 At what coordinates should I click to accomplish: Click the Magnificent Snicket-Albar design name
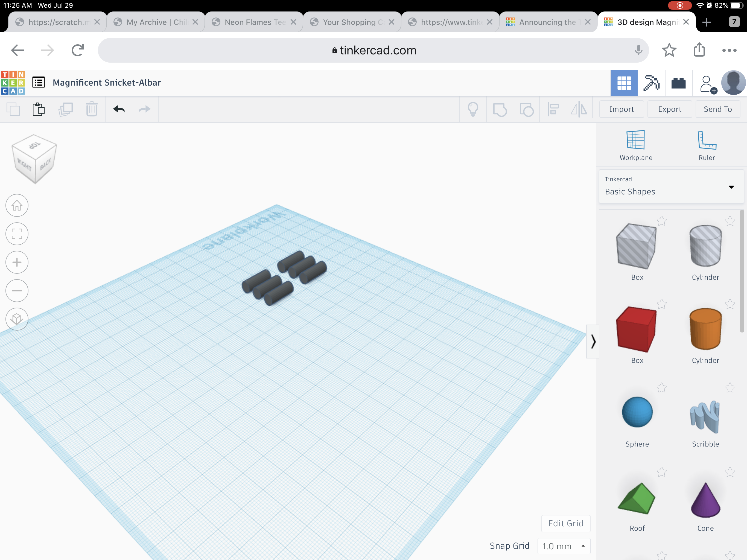click(x=107, y=82)
